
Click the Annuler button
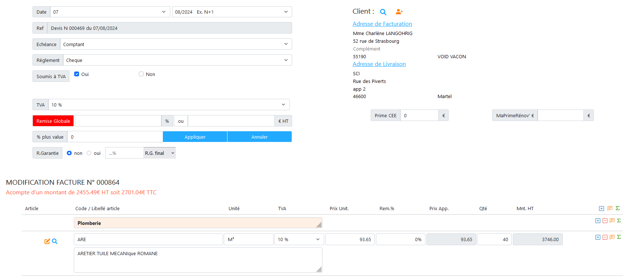[260, 137]
